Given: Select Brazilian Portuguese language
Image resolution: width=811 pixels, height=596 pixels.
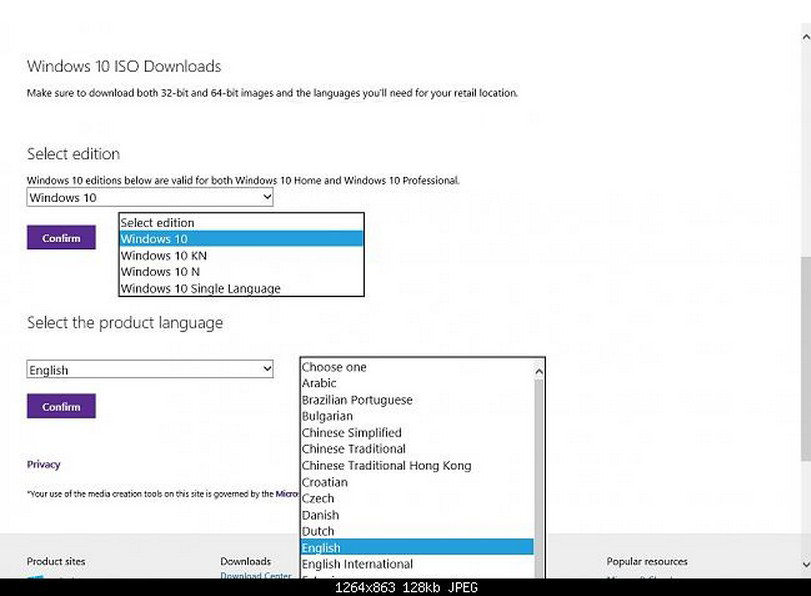Looking at the screenshot, I should (x=417, y=400).
